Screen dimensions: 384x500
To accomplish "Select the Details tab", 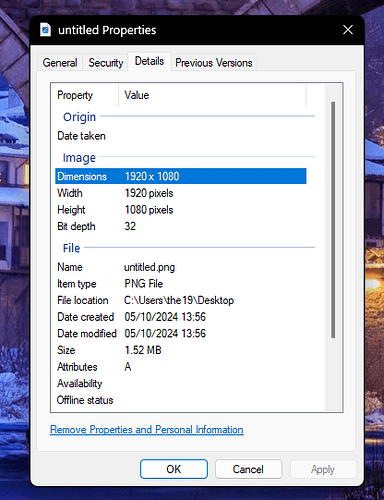I will tap(149, 61).
